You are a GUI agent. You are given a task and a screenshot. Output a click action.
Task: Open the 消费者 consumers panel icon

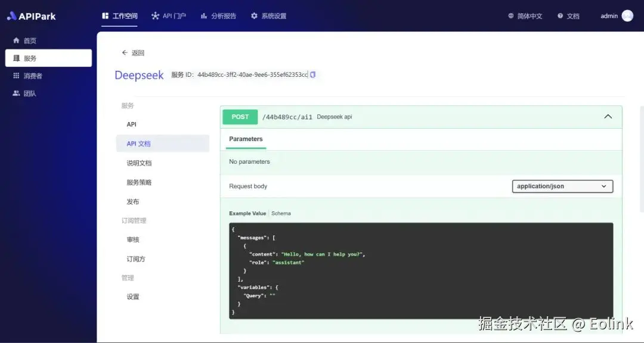(x=17, y=76)
